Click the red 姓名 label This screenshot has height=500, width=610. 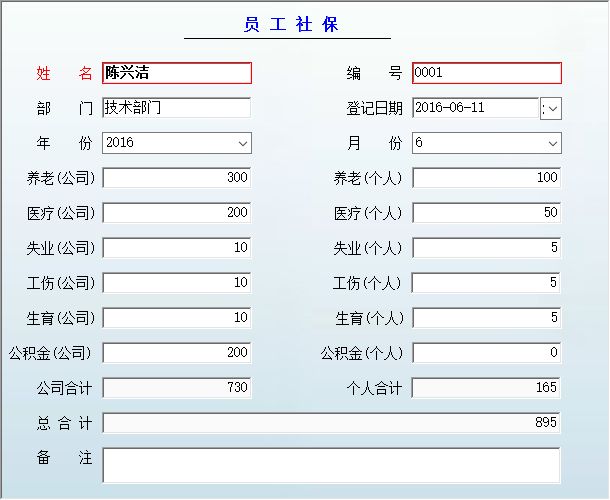coord(64,73)
